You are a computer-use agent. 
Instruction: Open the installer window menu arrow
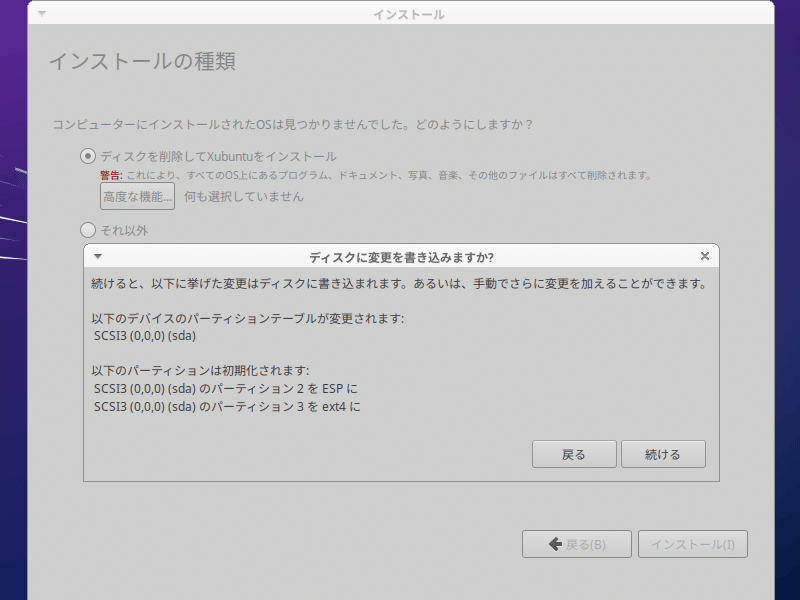coord(42,14)
